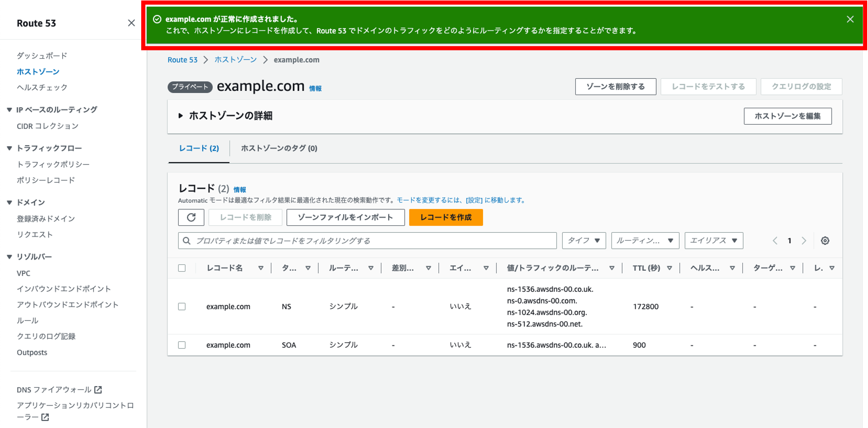Open リクエスト in sidebar
This screenshot has width=868, height=428.
[x=35, y=235]
